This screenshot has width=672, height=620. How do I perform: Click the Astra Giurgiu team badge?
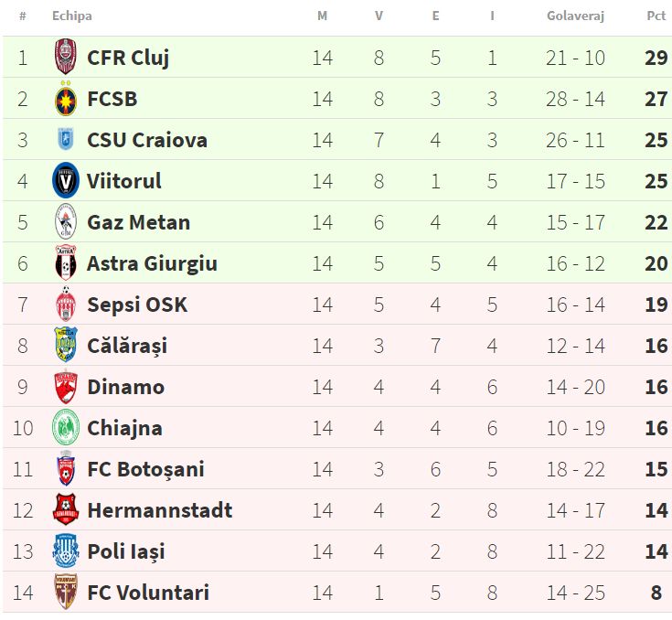[66, 263]
